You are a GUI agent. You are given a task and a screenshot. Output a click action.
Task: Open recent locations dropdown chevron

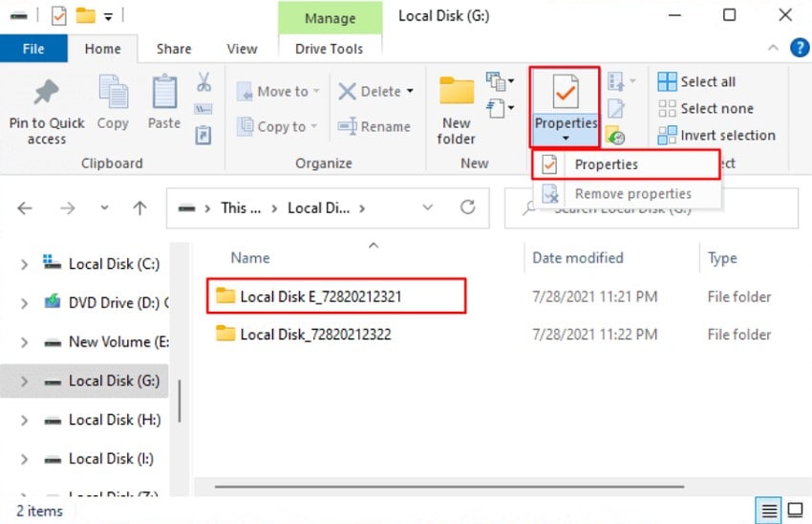(104, 208)
